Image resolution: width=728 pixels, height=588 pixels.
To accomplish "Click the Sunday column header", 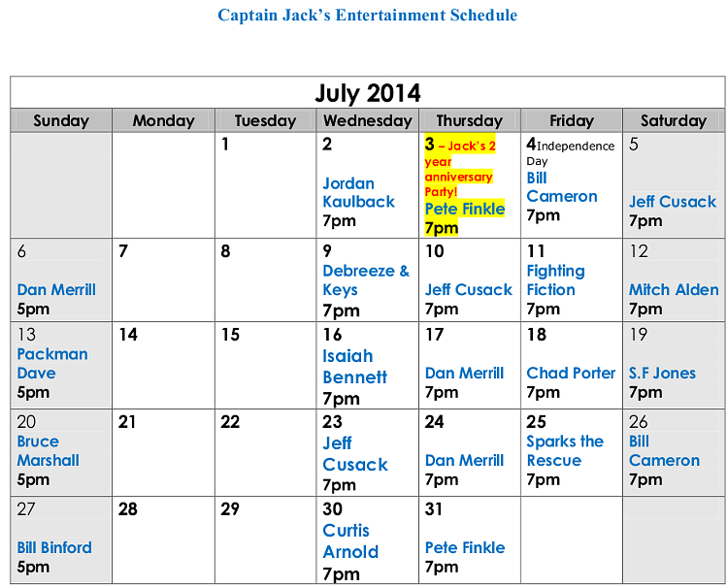I will tap(61, 121).
